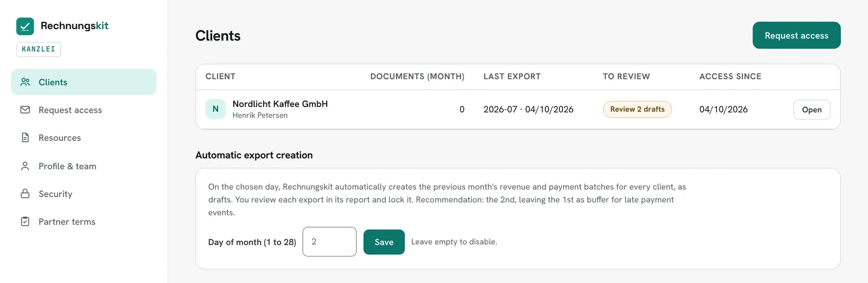Open Profile & team settings
This screenshot has width=868, height=283.
tap(84, 166)
